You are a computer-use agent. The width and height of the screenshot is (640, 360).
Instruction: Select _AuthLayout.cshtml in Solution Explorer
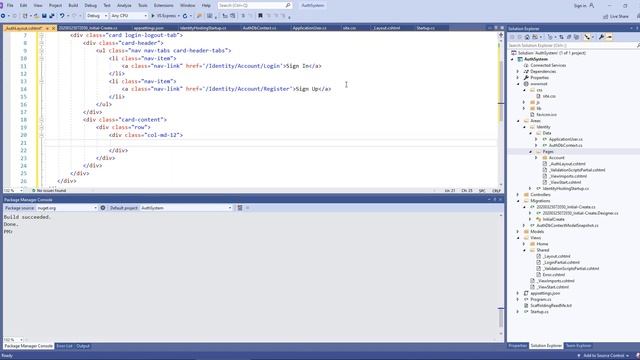pyautogui.click(x=567, y=164)
